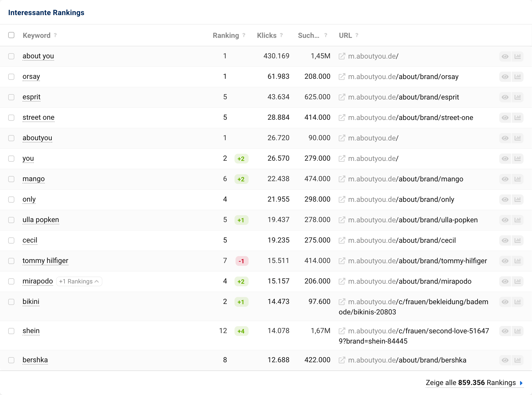This screenshot has height=395, width=532.
Task: Click eye icon in mango row
Action: [x=505, y=179]
